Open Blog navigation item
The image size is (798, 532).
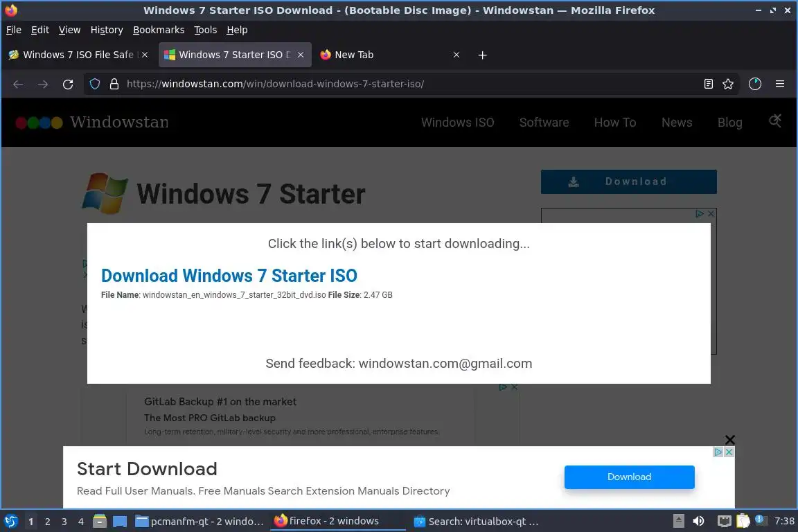coord(730,123)
